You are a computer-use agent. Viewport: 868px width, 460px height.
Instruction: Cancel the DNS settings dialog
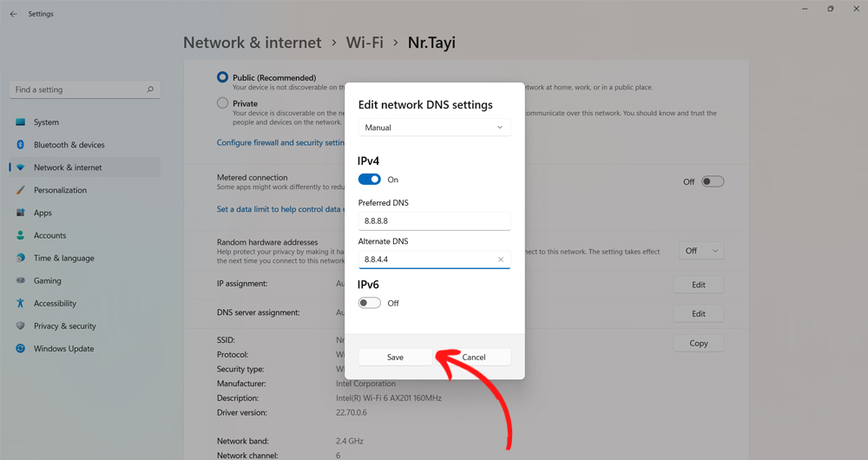point(474,357)
